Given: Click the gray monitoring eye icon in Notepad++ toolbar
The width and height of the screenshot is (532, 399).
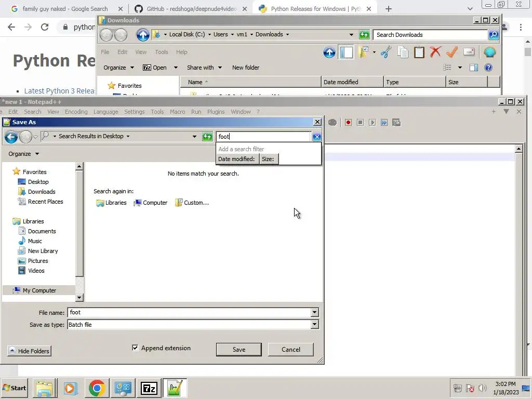Looking at the screenshot, I should [x=332, y=123].
